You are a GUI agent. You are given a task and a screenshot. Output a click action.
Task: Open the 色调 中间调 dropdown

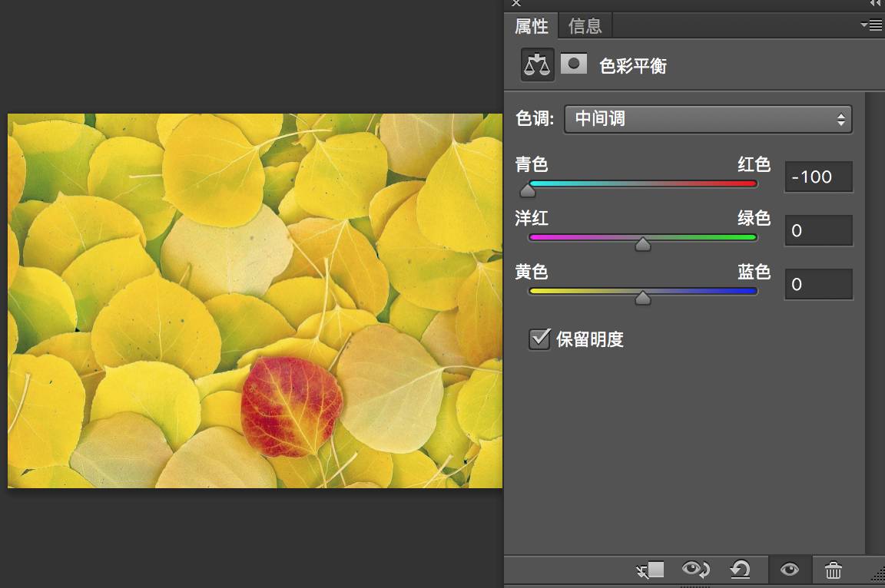pos(708,119)
